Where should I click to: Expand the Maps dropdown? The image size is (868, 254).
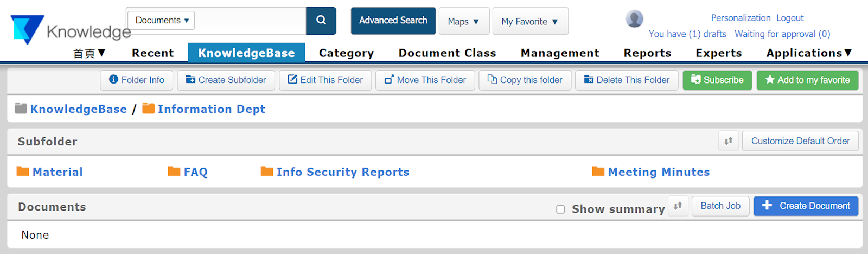pos(464,21)
